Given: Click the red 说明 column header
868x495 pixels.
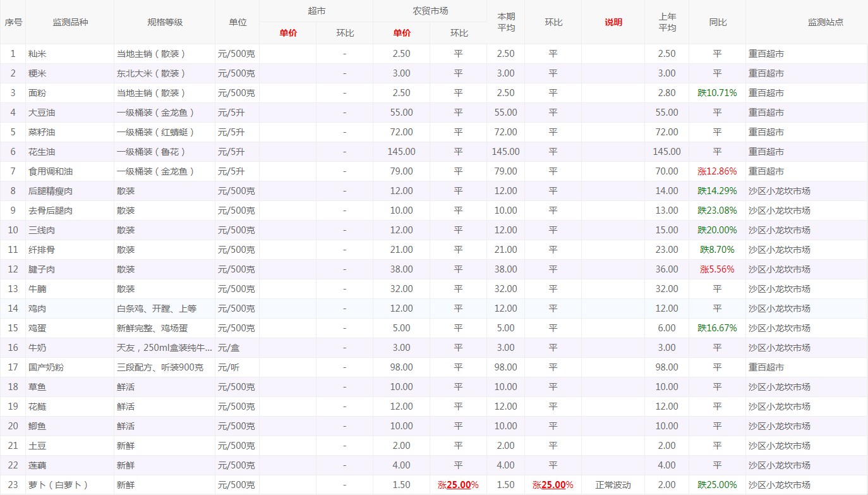Looking at the screenshot, I should 613,22.
